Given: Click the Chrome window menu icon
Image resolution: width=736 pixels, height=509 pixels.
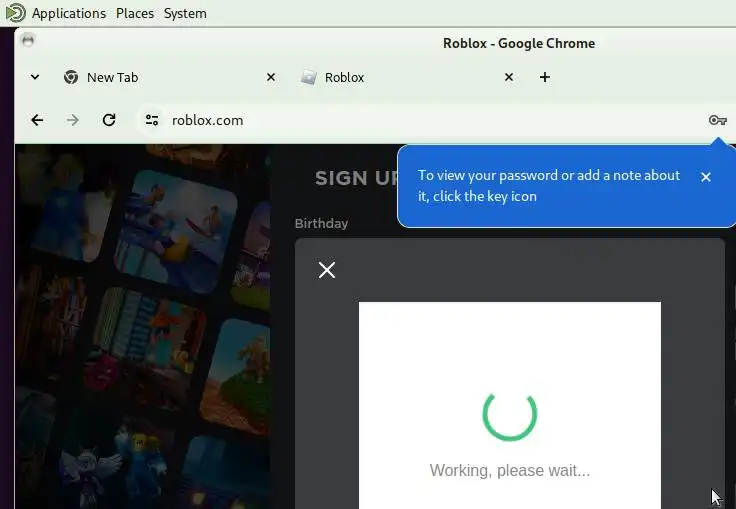Looking at the screenshot, I should [x=28, y=40].
